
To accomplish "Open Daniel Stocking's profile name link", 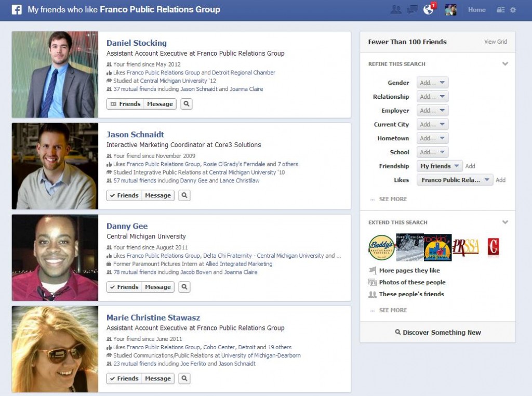I will [x=137, y=43].
